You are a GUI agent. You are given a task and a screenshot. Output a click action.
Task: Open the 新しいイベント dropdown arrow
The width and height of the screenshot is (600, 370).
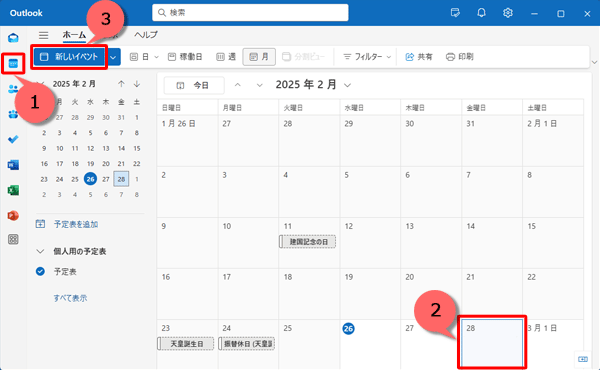point(113,57)
